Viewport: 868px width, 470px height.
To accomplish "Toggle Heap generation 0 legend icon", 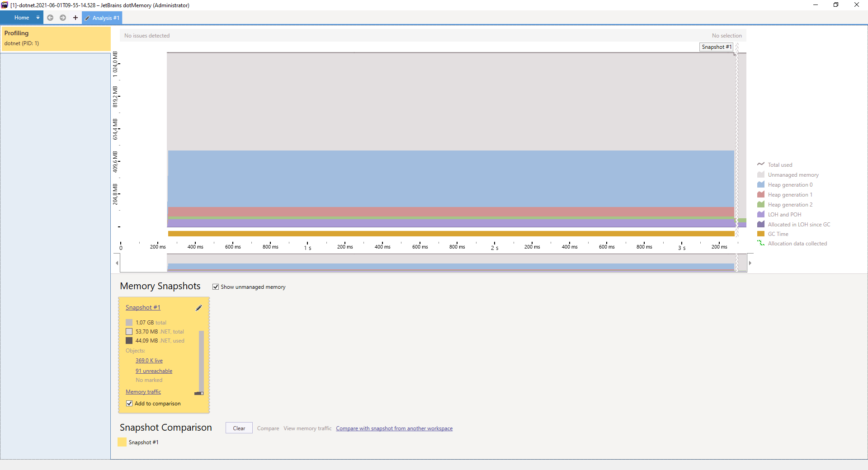I will pyautogui.click(x=761, y=185).
